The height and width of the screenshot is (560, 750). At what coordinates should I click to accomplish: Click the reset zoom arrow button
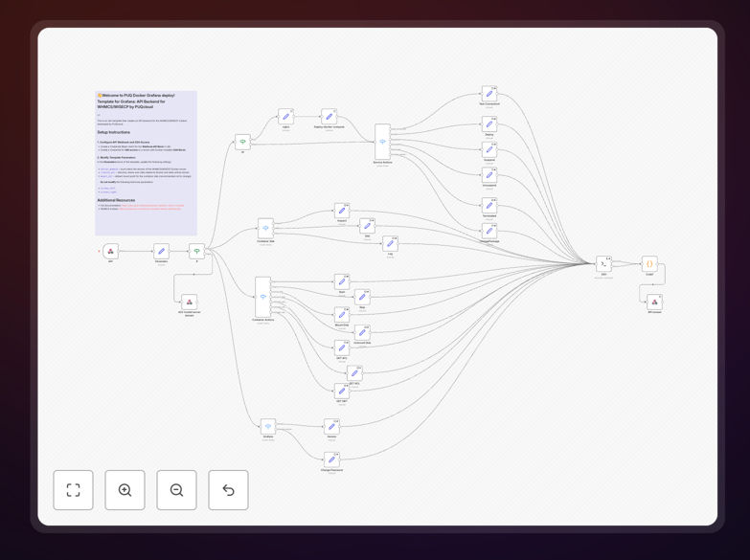tap(228, 490)
